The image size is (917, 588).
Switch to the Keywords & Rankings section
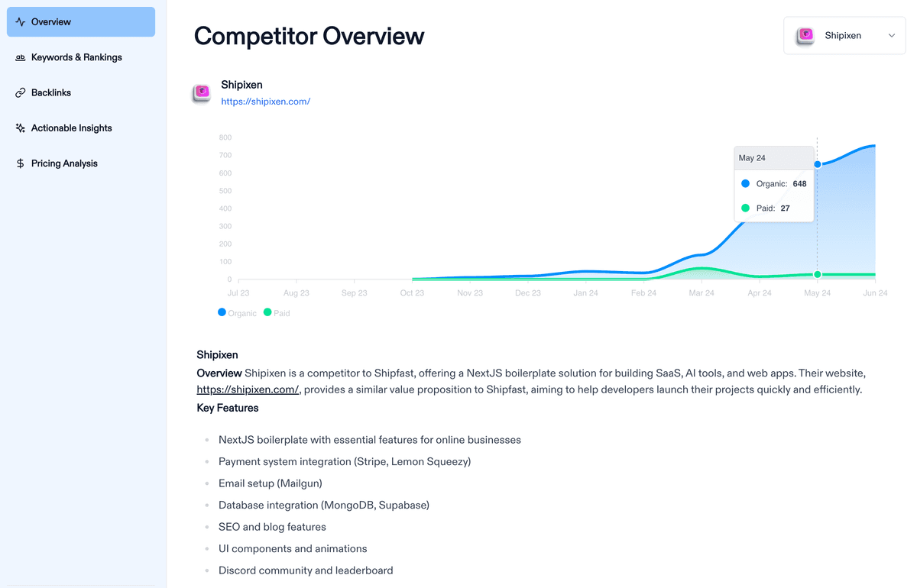coord(76,57)
